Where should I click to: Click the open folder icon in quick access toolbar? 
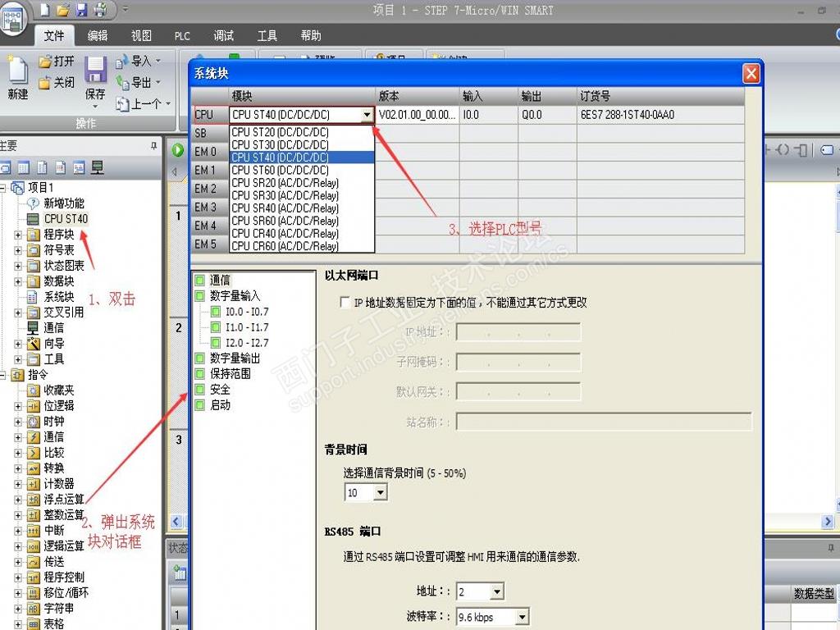[x=63, y=10]
